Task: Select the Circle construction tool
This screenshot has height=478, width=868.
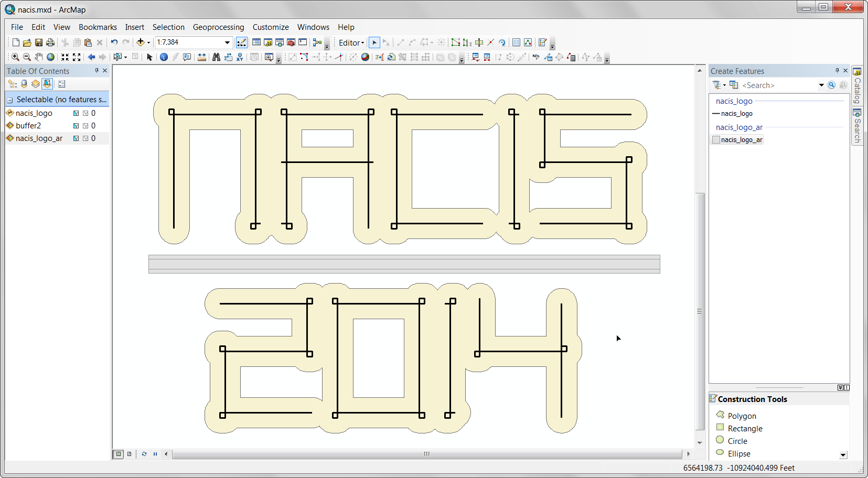Action: 732,441
